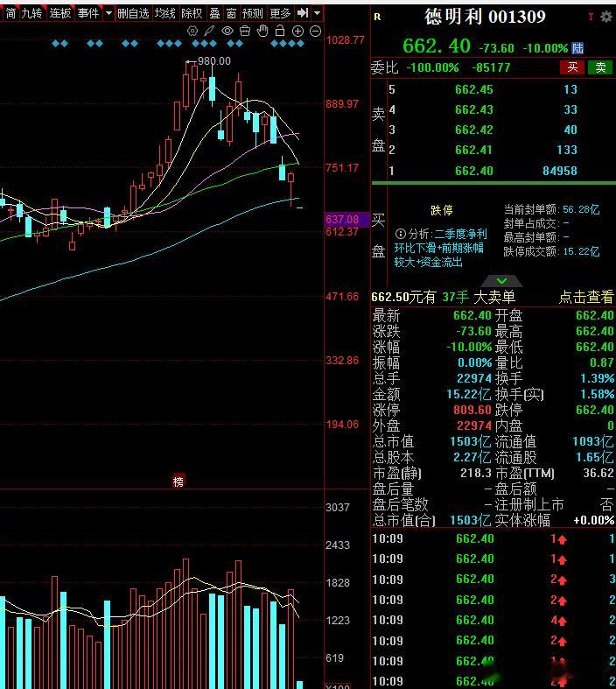616x689 pixels.
Task: Click the collapse arrow toolbar icon
Action: click(303, 13)
